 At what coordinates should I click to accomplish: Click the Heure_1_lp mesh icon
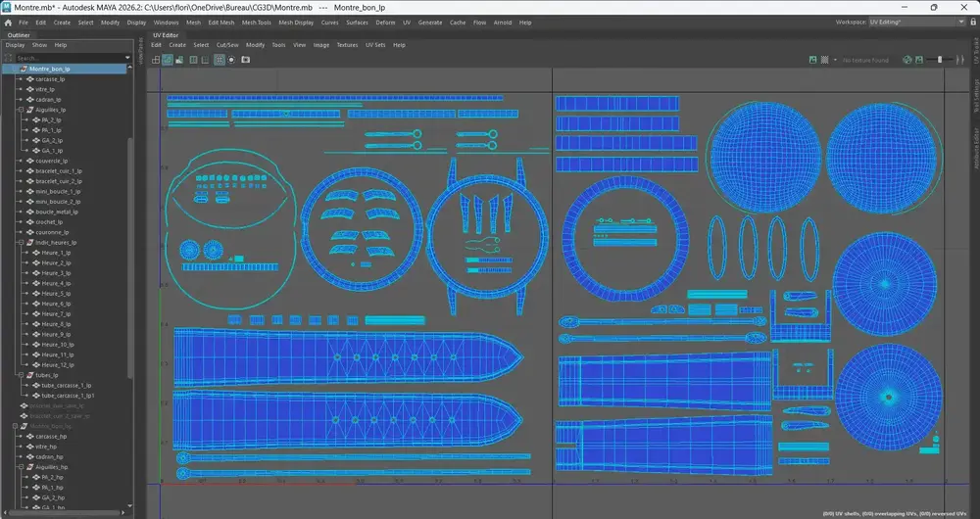(35, 253)
